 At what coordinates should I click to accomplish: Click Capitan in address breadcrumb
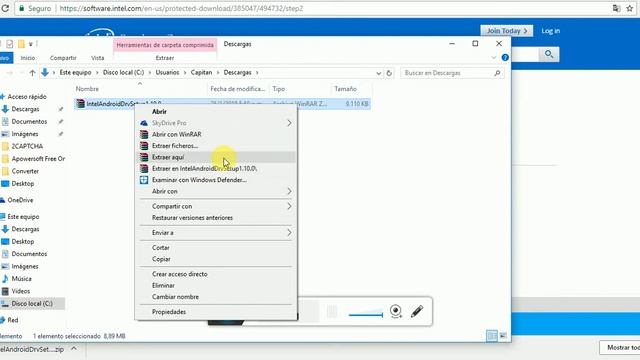pos(202,73)
